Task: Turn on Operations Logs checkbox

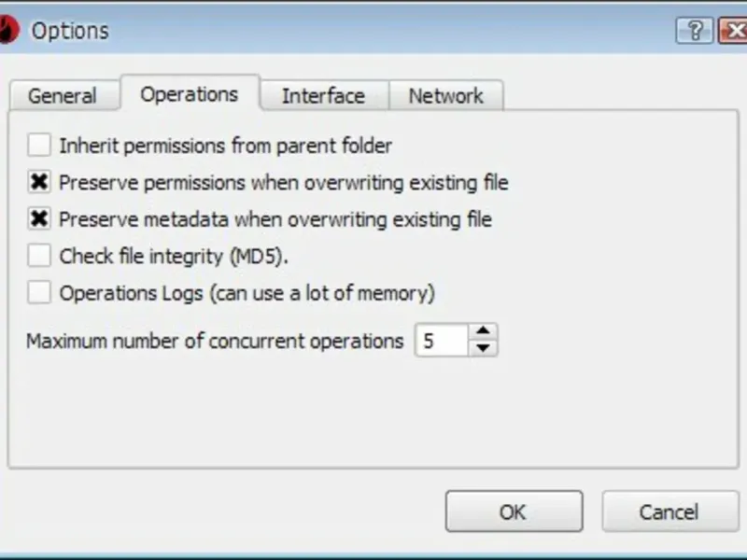Action: tap(39, 293)
